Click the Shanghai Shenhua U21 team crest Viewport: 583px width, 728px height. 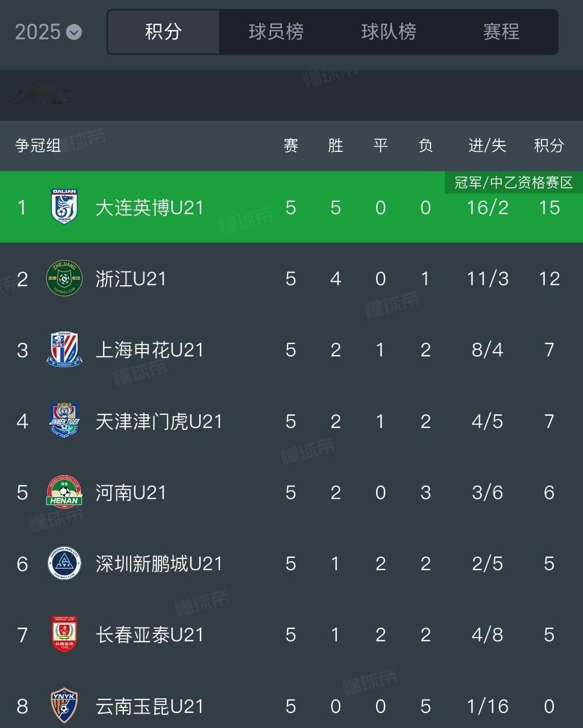tap(64, 350)
